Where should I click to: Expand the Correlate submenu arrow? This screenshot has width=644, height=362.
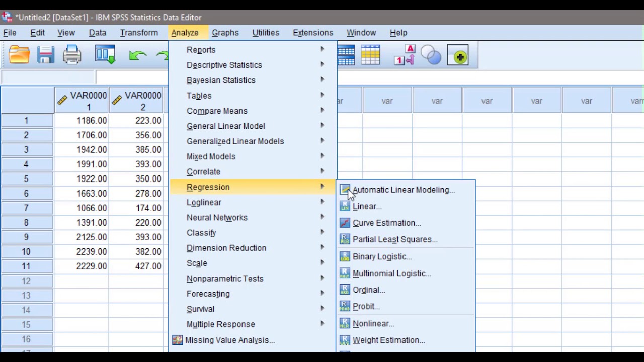[323, 171]
